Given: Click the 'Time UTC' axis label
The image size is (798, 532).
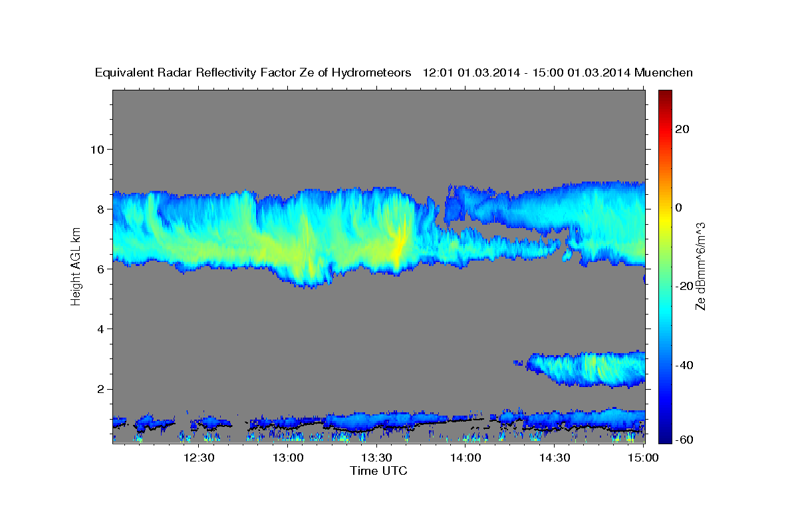Looking at the screenshot, I should click(x=378, y=471).
